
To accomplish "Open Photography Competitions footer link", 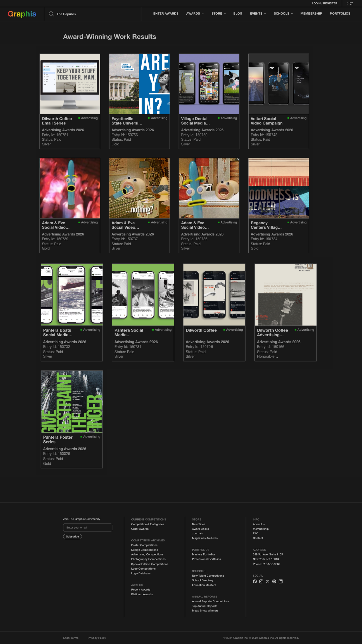I will [148, 559].
